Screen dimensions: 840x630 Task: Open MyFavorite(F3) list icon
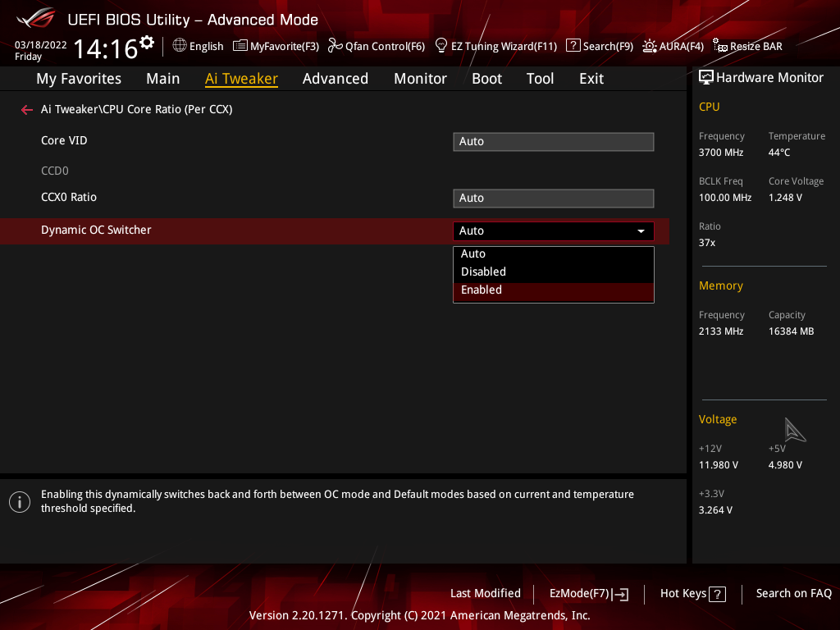240,46
